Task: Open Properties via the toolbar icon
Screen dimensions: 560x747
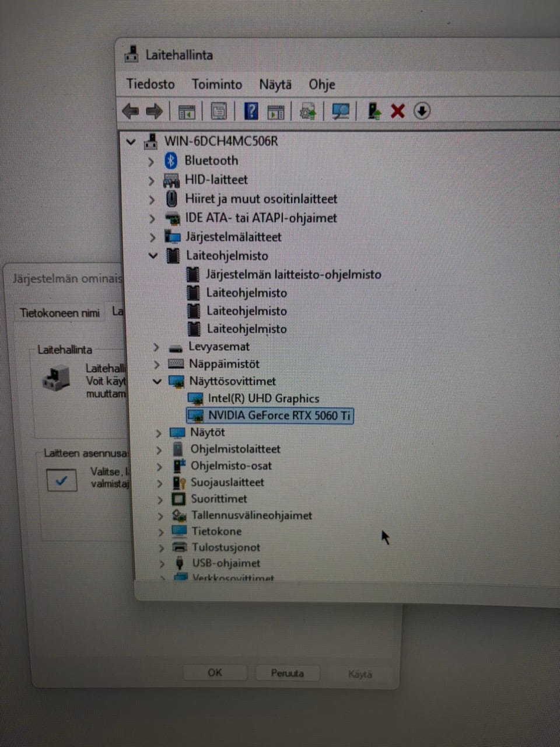Action: [x=219, y=111]
